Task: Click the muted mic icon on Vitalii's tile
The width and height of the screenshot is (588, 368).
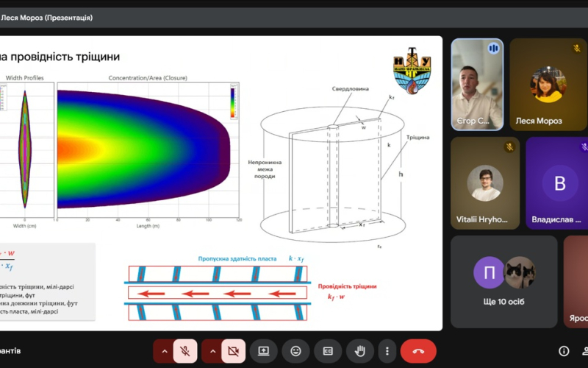Action: point(509,146)
